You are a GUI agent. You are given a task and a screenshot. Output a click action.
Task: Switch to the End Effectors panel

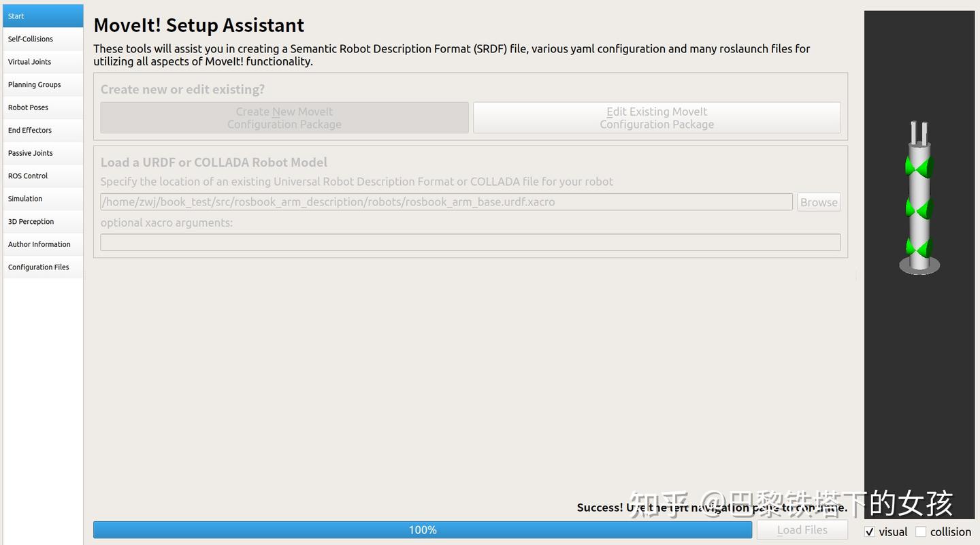coord(30,130)
